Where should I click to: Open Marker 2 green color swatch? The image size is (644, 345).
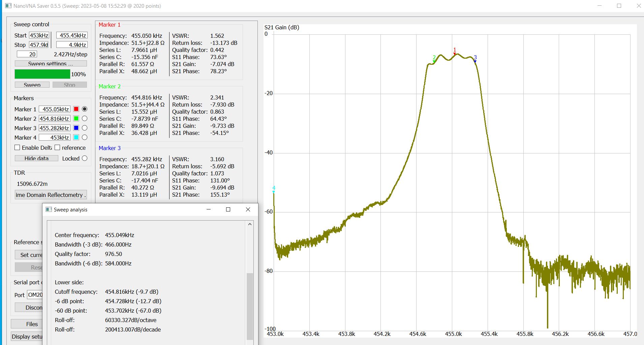(x=76, y=118)
